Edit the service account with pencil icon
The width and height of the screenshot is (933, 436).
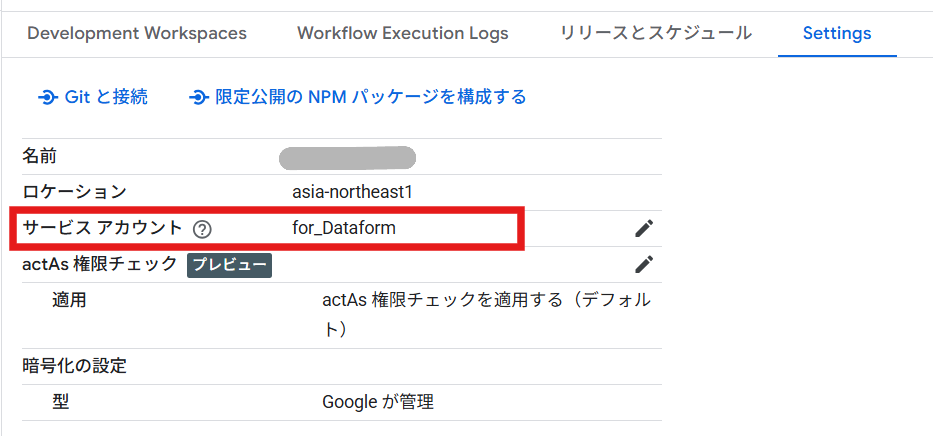(x=644, y=229)
